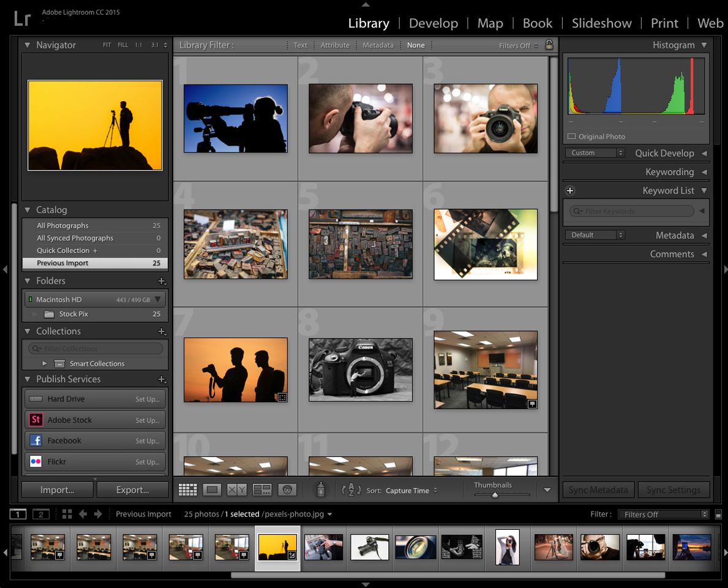The height and width of the screenshot is (588, 728).
Task: Collapse the Navigator panel
Action: pos(28,45)
